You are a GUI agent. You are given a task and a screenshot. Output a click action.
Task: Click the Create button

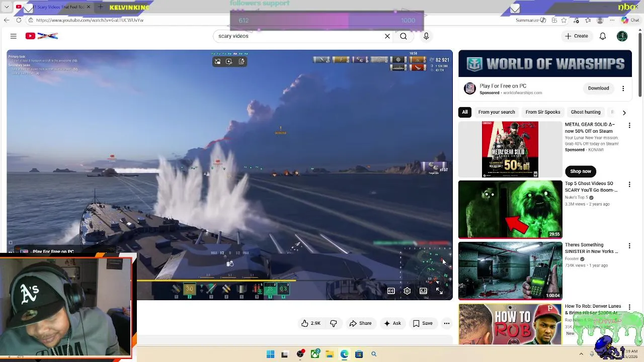[577, 36]
